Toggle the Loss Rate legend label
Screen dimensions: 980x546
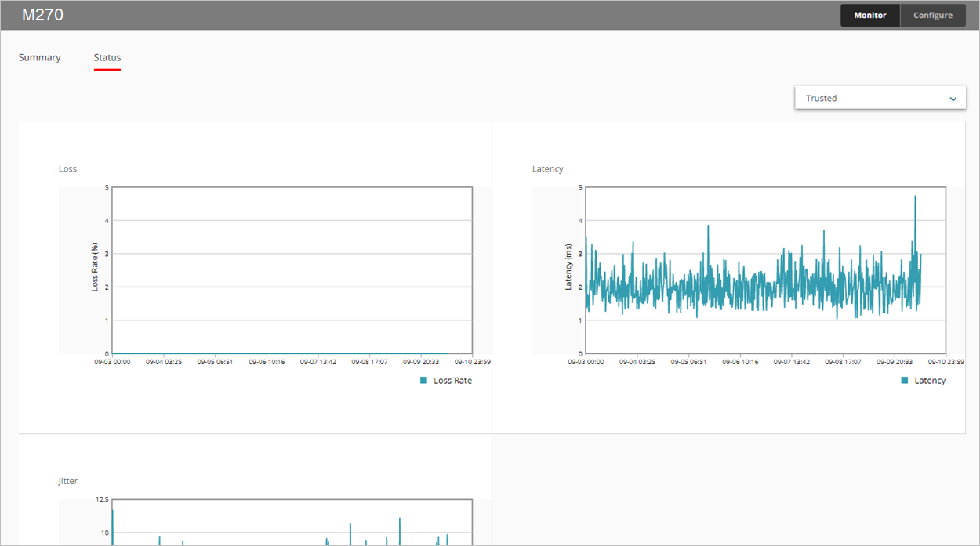(x=452, y=381)
